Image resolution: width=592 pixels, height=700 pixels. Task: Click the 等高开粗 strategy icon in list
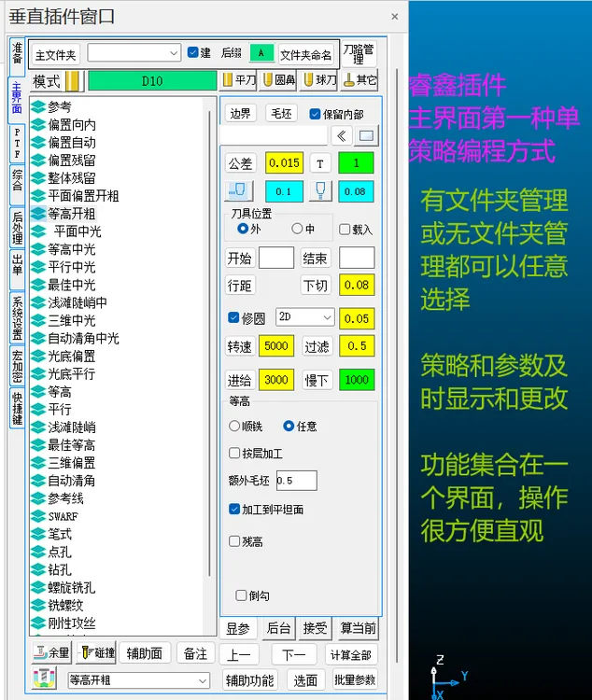point(39,214)
